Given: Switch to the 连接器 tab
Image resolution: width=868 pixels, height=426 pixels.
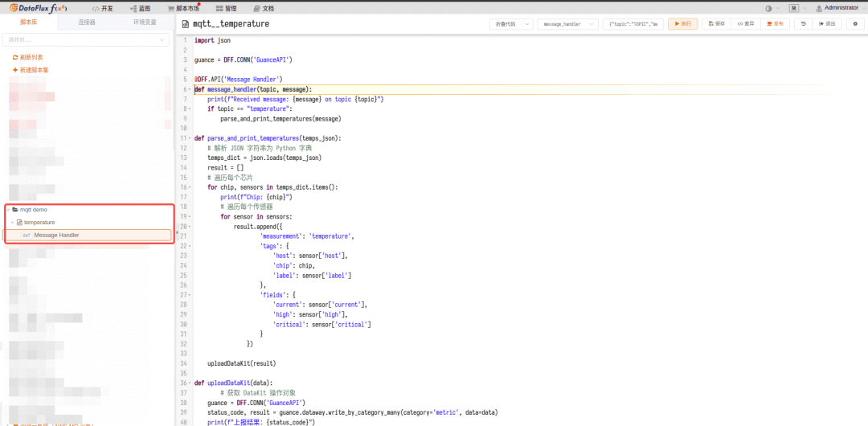Looking at the screenshot, I should (86, 23).
